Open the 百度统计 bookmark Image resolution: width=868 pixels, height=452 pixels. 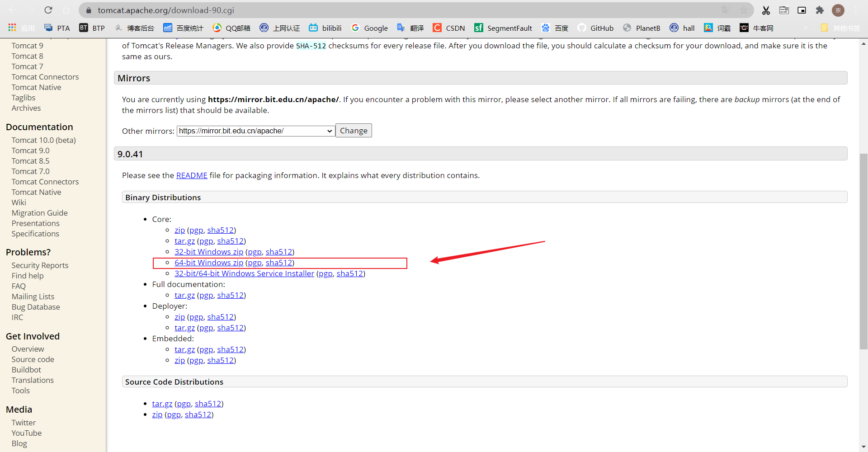coord(183,28)
